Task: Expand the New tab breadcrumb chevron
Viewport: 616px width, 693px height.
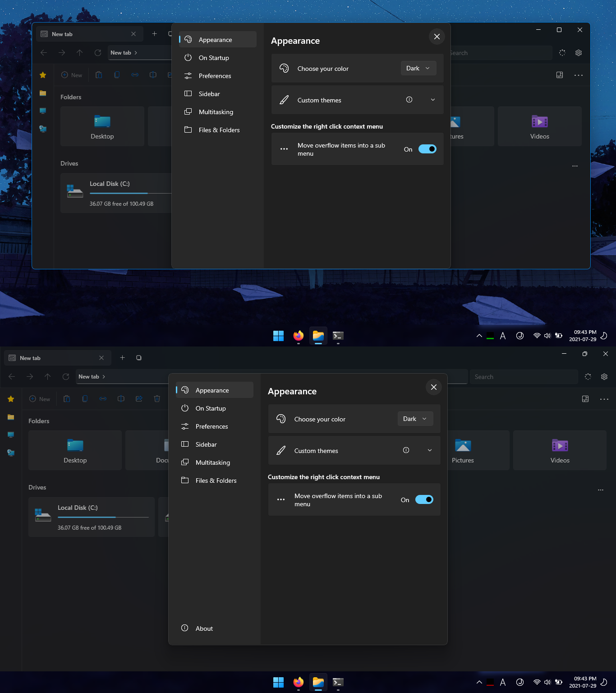Action: (x=104, y=376)
